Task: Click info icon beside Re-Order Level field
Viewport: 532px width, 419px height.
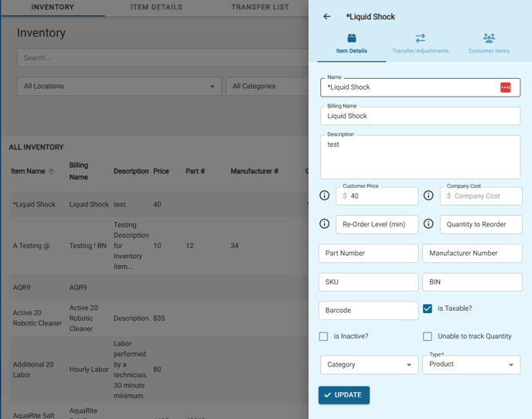Action: (325, 224)
